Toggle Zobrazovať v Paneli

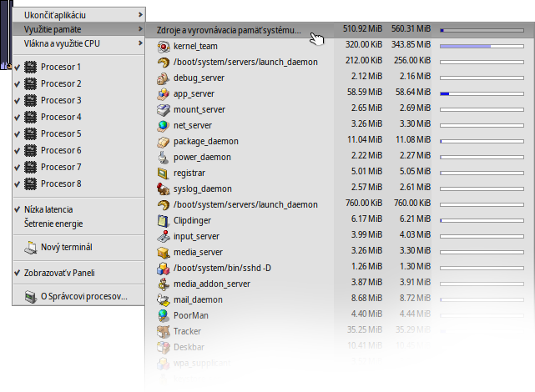click(78, 273)
